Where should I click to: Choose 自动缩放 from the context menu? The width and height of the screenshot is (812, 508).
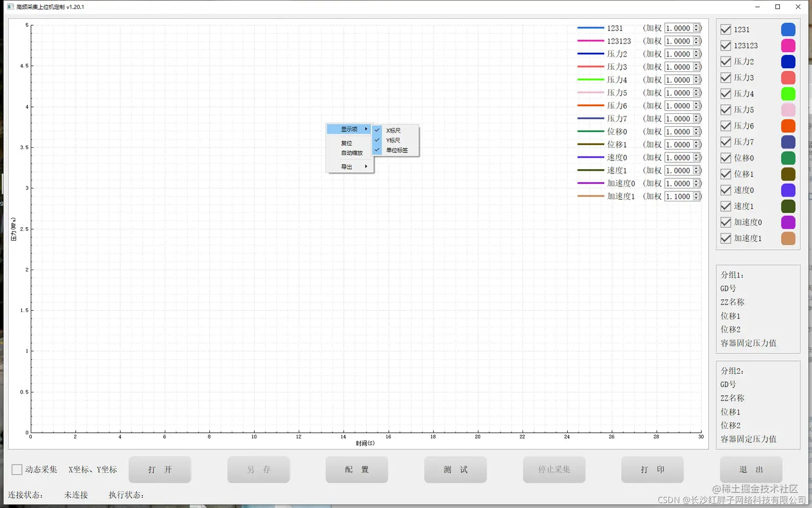pyautogui.click(x=350, y=153)
